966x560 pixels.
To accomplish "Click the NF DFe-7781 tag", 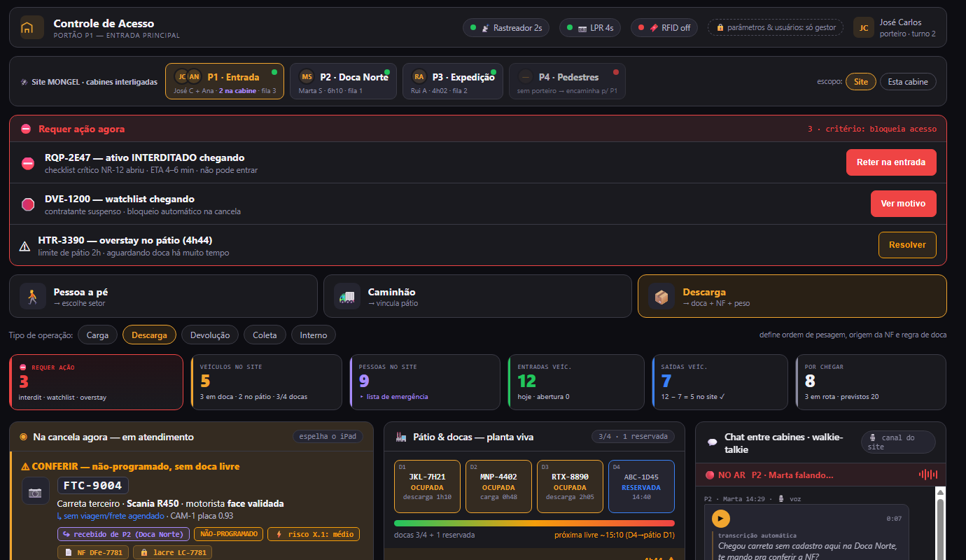I will pyautogui.click(x=93, y=552).
